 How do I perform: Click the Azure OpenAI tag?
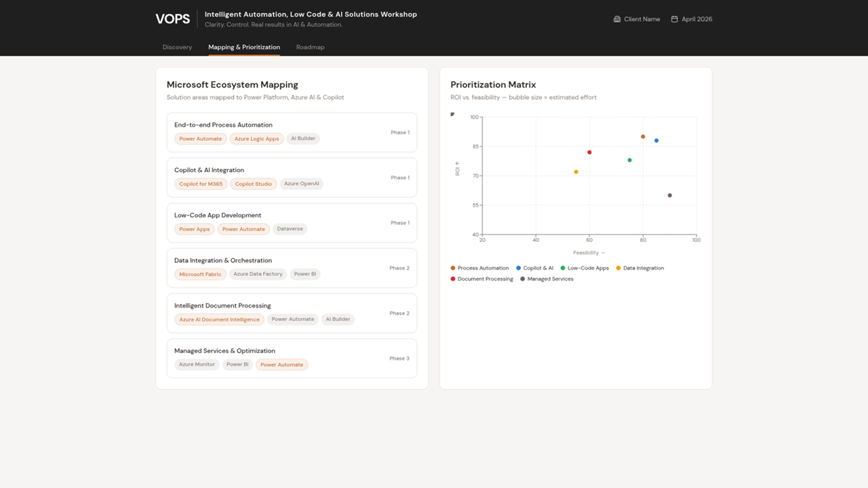(302, 184)
